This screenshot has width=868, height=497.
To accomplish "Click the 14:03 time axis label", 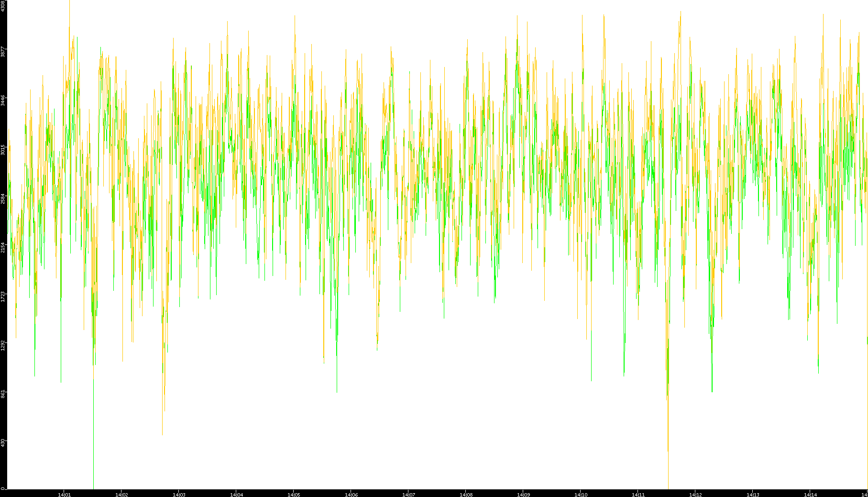I will click(179, 494).
